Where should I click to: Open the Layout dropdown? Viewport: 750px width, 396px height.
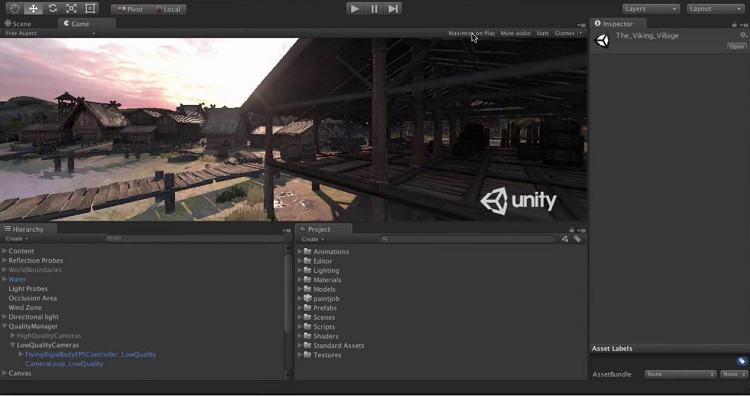pyautogui.click(x=716, y=9)
